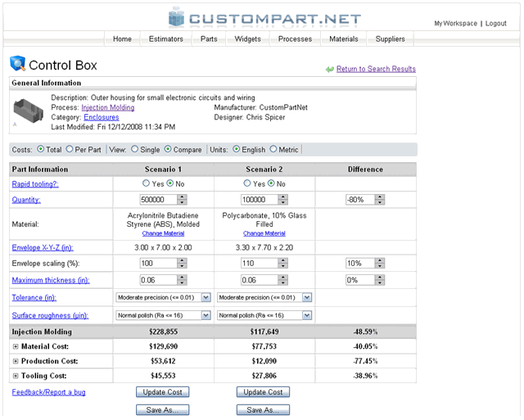This screenshot has width=524, height=420.
Task: Go to the Home menu
Action: [x=122, y=39]
